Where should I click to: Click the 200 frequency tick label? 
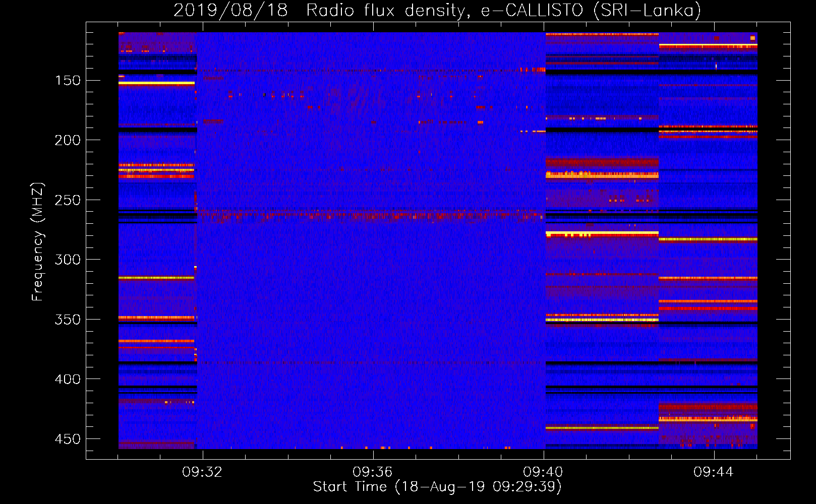click(68, 140)
